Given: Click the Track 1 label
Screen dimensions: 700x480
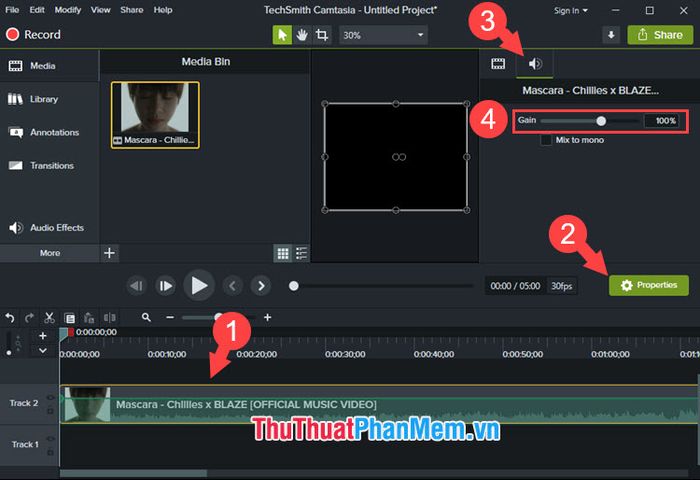Looking at the screenshot, I should [x=25, y=445].
